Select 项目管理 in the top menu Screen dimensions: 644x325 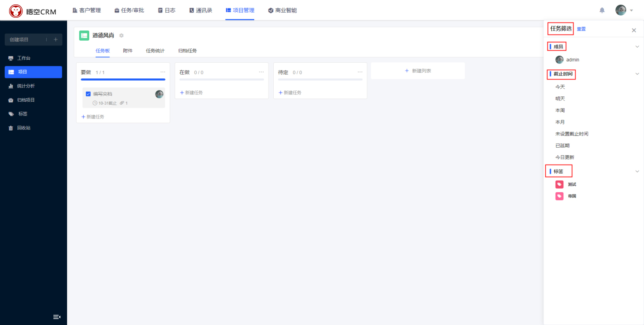(x=240, y=10)
